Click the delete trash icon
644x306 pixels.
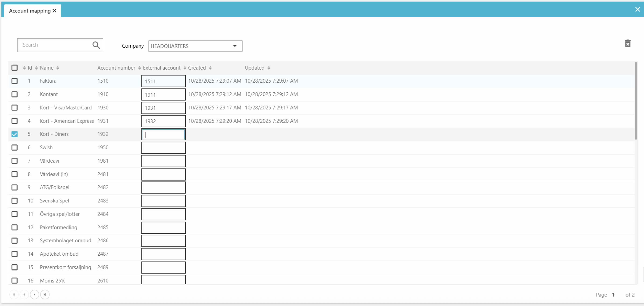coord(627,44)
